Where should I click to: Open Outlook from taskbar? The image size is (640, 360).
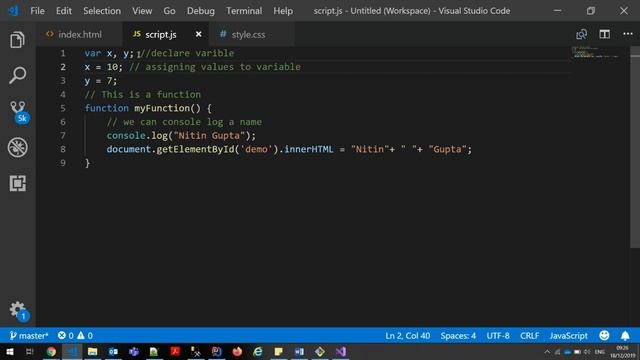(x=113, y=351)
